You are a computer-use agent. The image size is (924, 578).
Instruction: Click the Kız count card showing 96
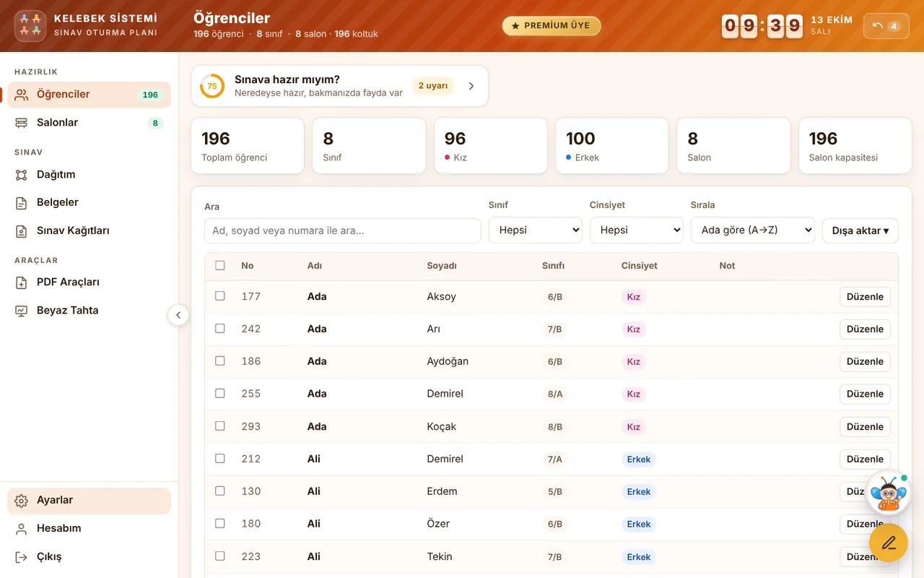(491, 146)
